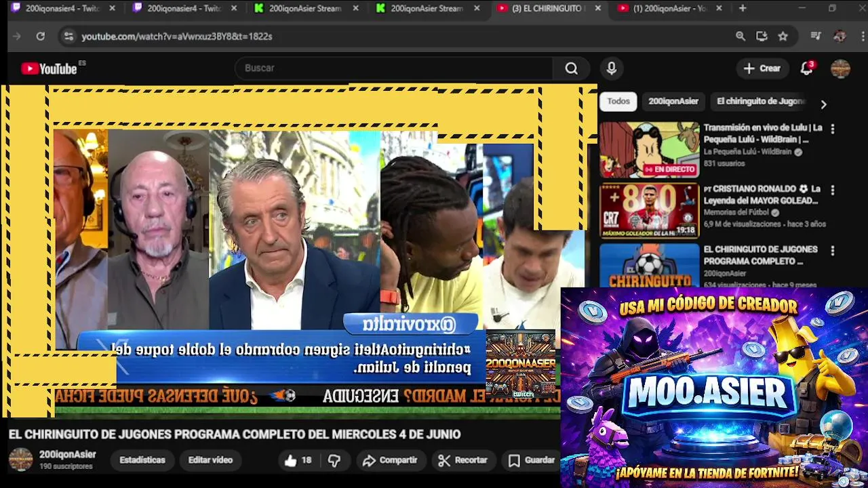Bookmark this page with the star

783,36
